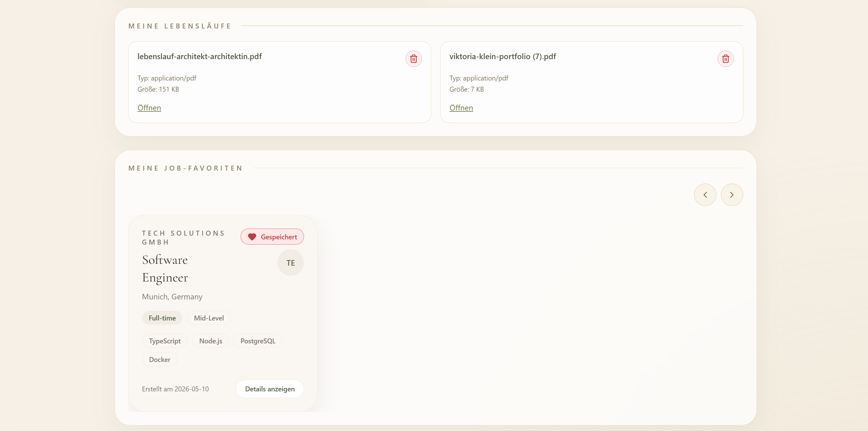Click the next arrow in job favorites carousel

[732, 195]
